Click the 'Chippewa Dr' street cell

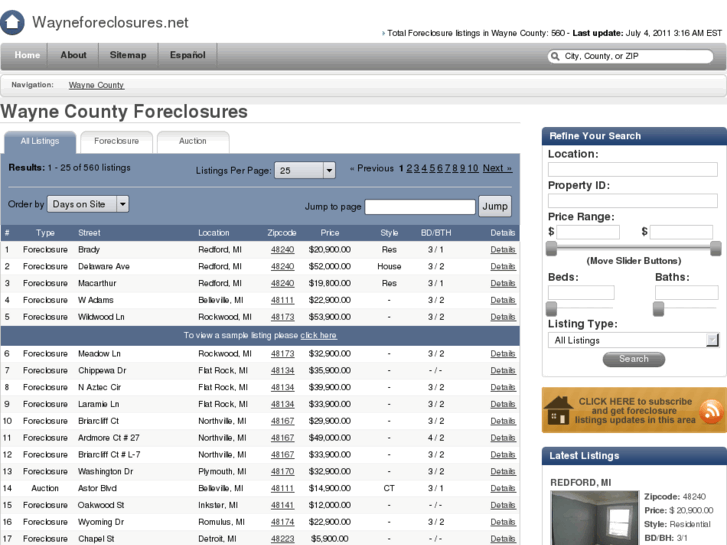102,371
